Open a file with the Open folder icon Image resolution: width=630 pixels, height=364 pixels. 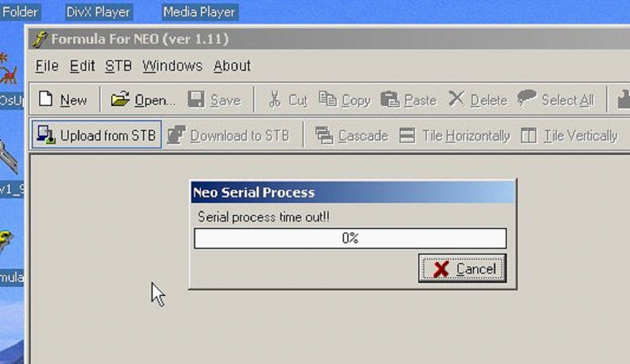120,99
